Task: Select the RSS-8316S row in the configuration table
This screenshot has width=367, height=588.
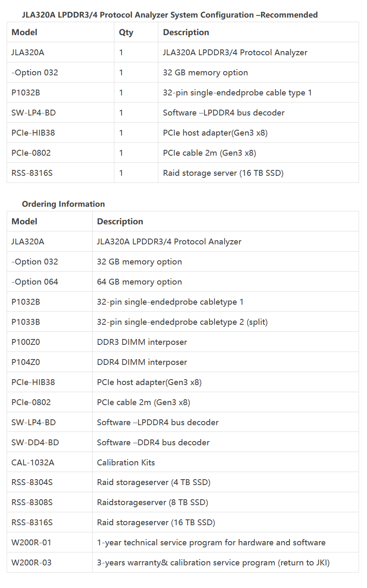Action: click(183, 173)
